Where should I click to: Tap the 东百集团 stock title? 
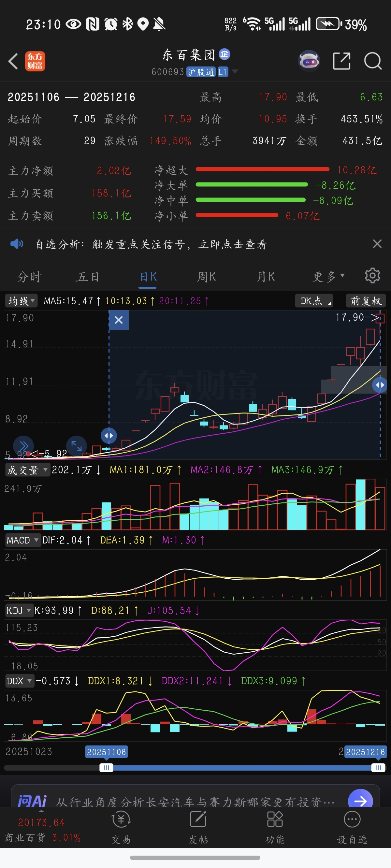pyautogui.click(x=189, y=55)
